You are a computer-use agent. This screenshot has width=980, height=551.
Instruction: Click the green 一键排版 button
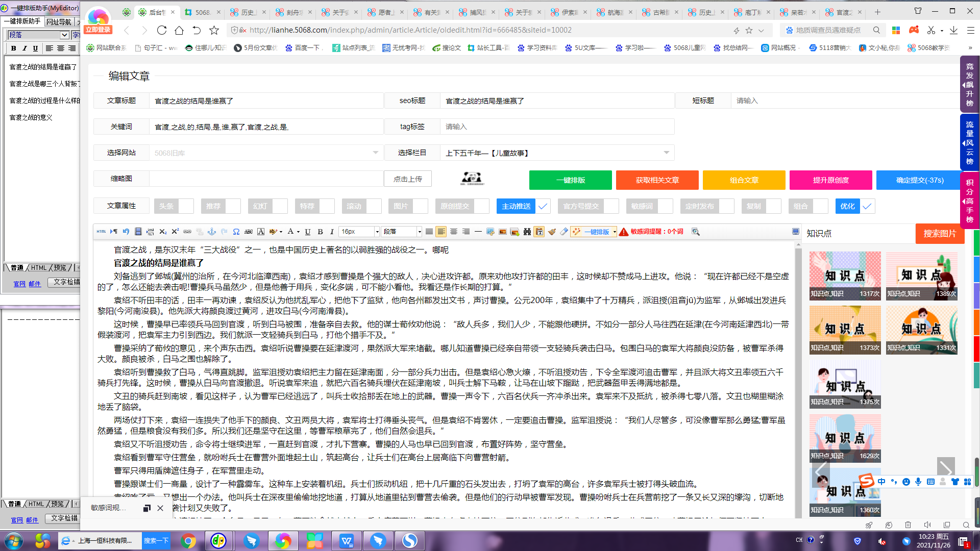[x=570, y=180]
